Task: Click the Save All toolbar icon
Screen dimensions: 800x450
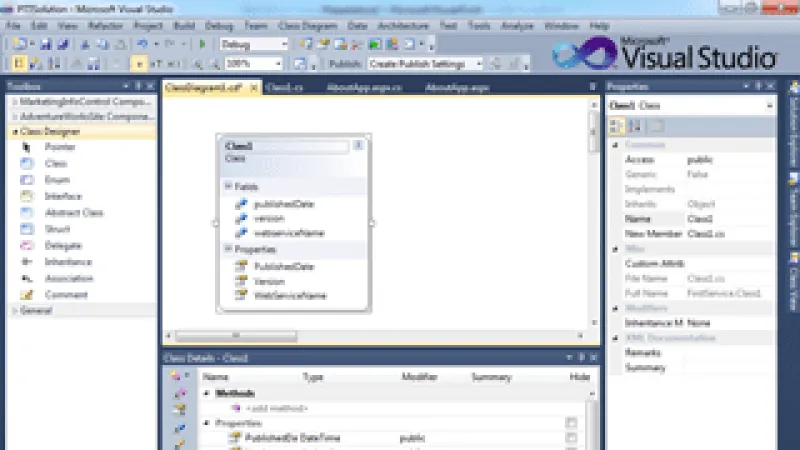Action: 63,44
